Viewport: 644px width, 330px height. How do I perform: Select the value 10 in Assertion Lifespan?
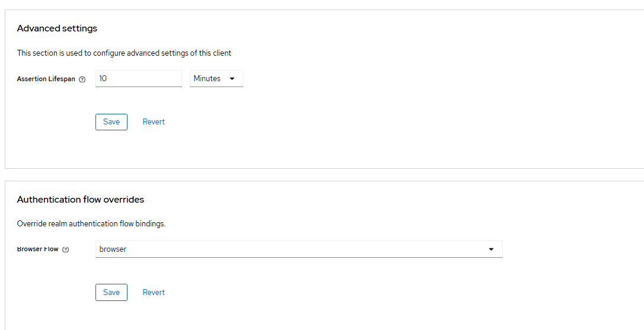(103, 79)
